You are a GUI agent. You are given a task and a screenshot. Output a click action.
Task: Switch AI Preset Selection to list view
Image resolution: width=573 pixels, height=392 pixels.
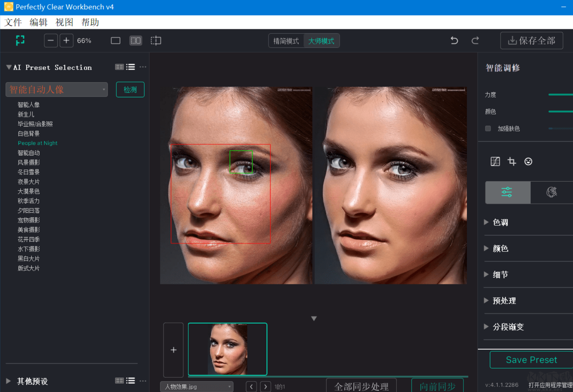[131, 67]
